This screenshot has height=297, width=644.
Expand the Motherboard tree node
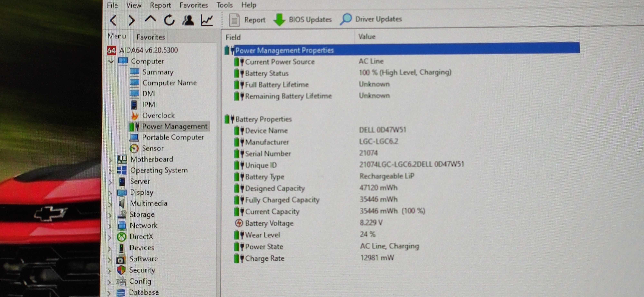[x=110, y=160]
